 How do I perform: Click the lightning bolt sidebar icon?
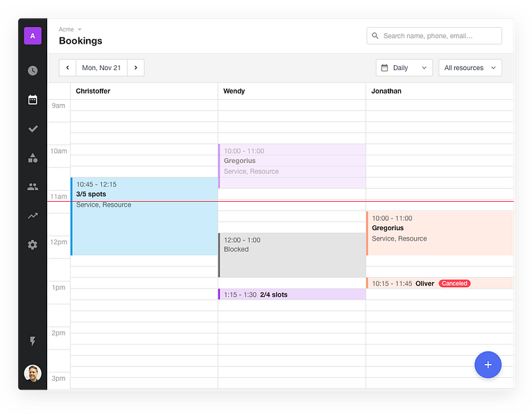coord(33,341)
